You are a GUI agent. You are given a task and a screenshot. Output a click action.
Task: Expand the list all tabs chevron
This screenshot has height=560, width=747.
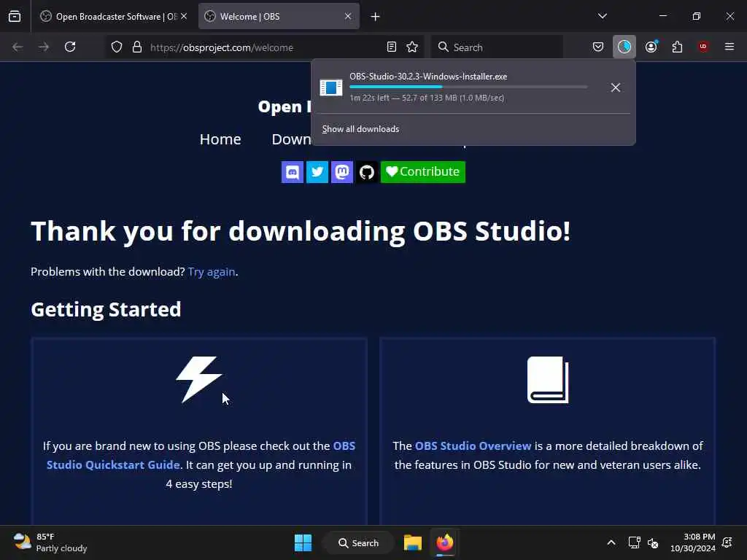[603, 16]
